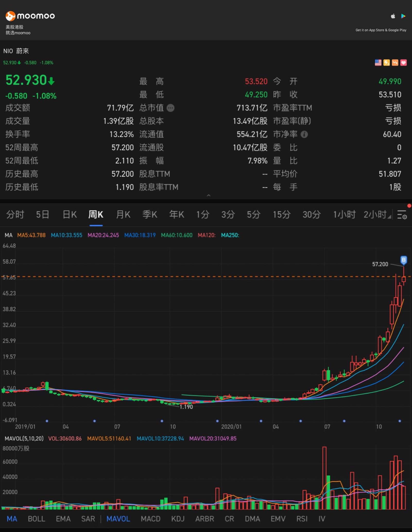412x532 pixels.
Task: Open chart settings icon right of 2小时
Action: point(402,214)
